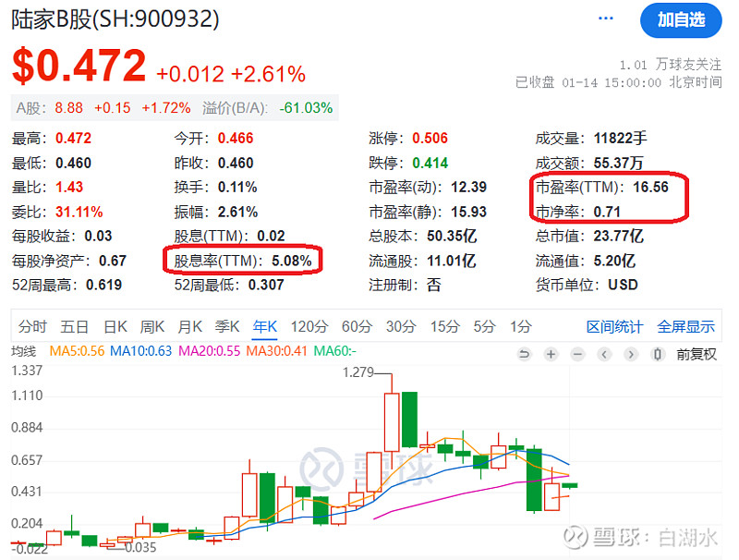Open the 前复权 adjustment dropdown
The height and width of the screenshot is (560, 739).
click(697, 354)
